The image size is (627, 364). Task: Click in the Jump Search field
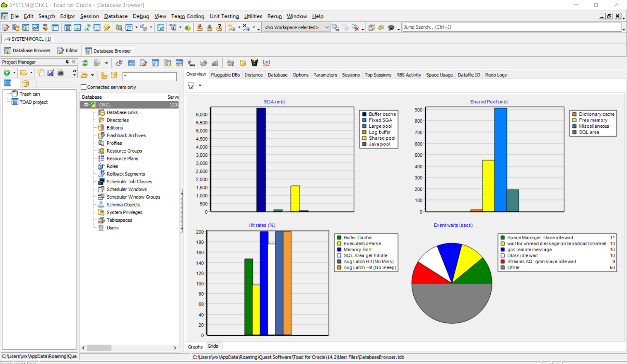point(512,27)
